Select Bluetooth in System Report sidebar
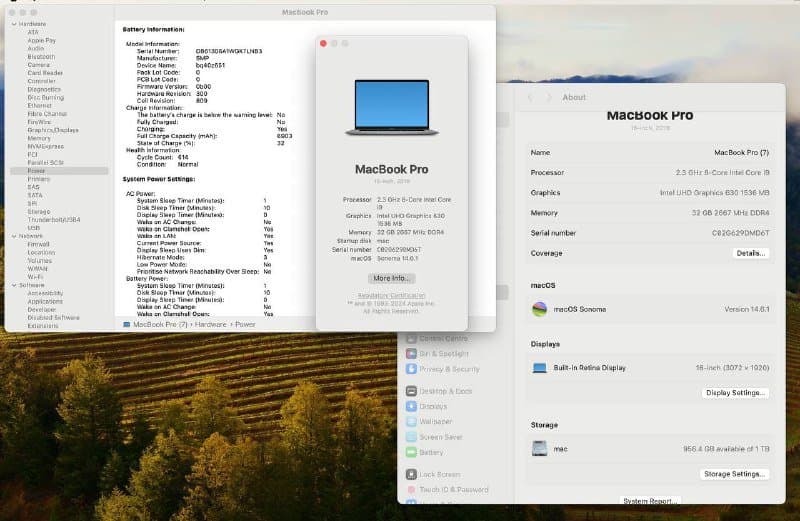Viewport: 800px width, 521px height. click(41, 57)
